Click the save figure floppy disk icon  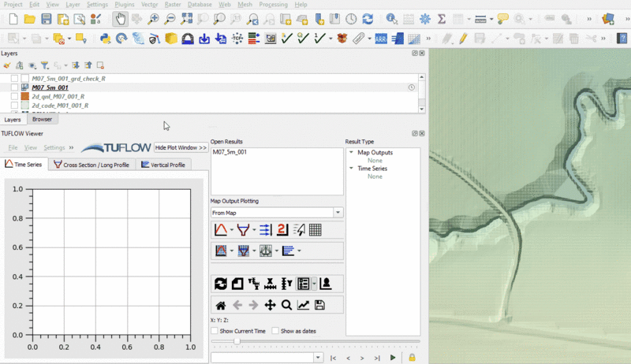(x=319, y=306)
